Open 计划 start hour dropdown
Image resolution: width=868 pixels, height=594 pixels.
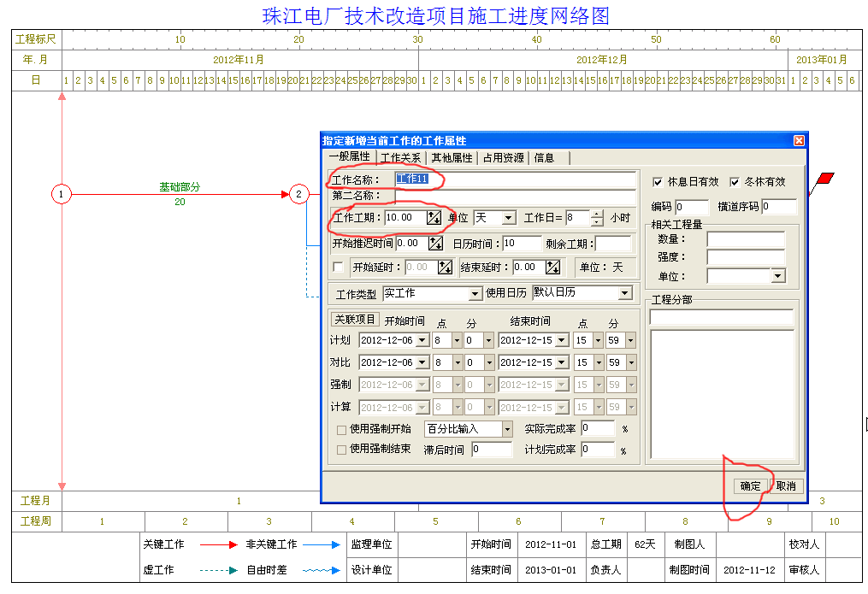(457, 340)
